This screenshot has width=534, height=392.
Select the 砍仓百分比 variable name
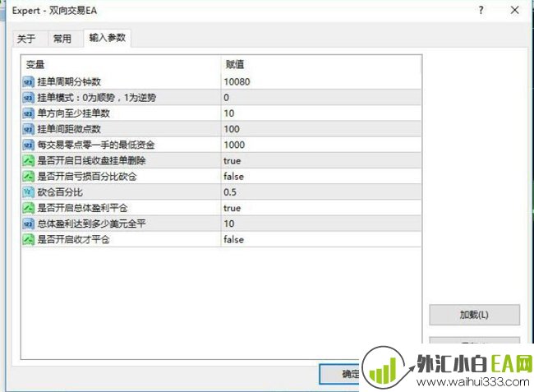(60, 192)
